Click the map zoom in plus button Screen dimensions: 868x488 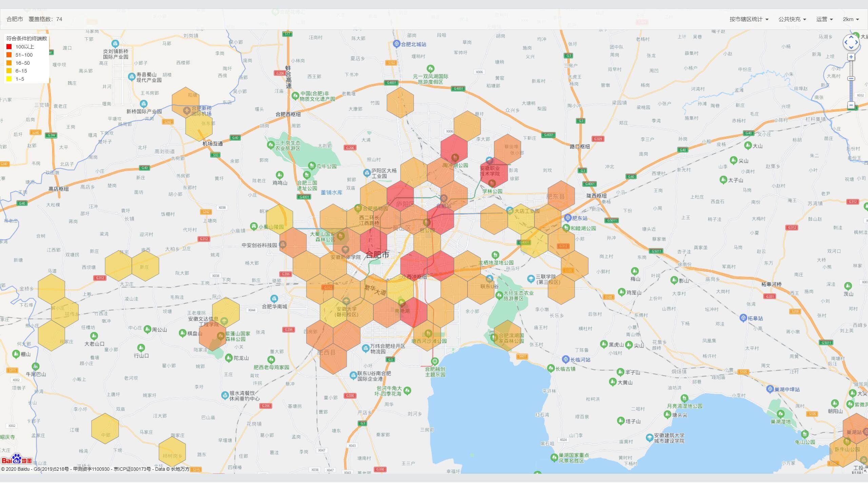(851, 57)
